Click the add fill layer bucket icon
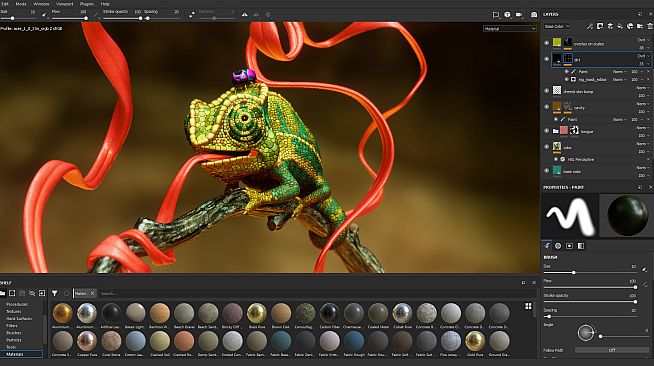The image size is (654, 366). pyautogui.click(x=620, y=27)
